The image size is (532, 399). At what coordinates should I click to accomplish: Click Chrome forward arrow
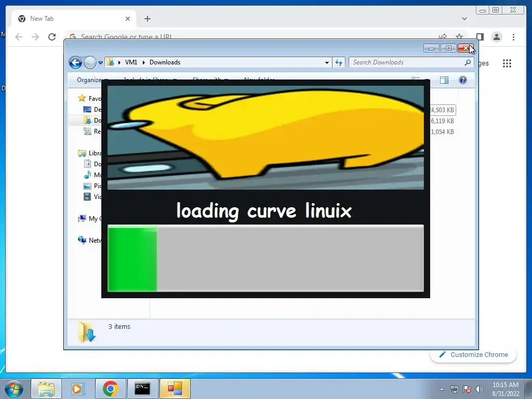pyautogui.click(x=35, y=37)
